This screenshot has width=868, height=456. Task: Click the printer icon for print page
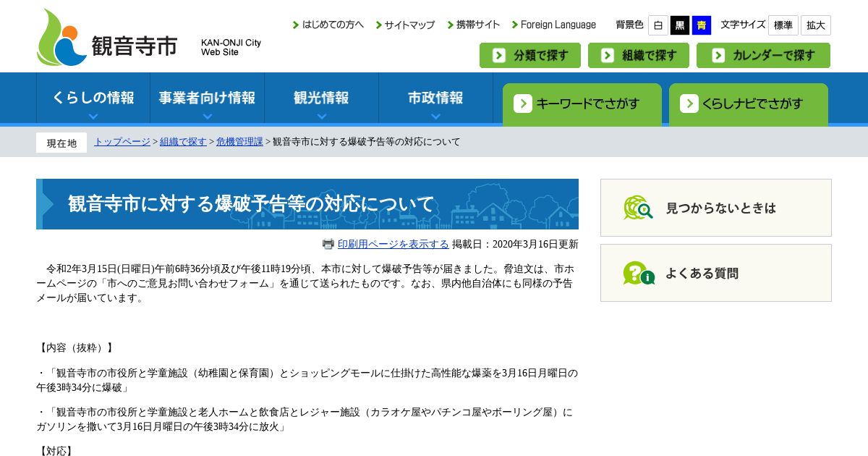point(328,244)
